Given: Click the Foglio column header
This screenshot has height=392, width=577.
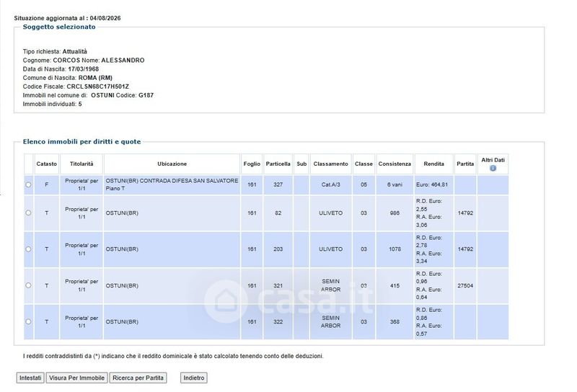Looking at the screenshot, I should (x=252, y=164).
